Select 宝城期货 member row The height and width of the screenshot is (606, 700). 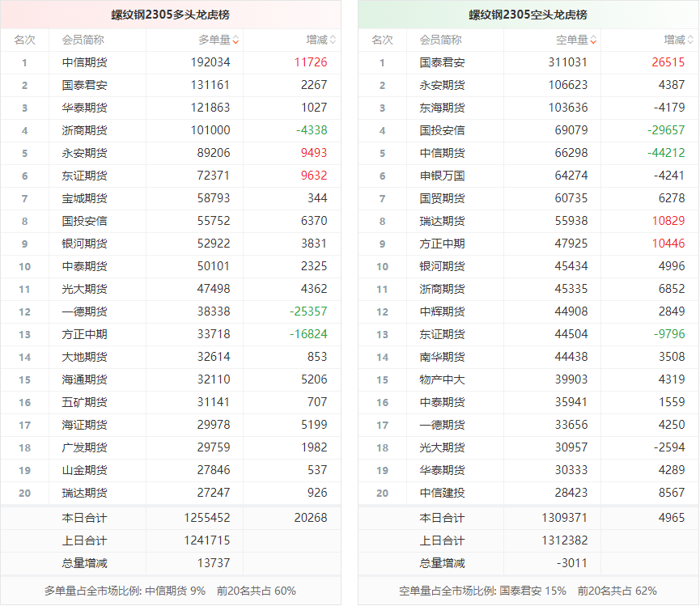point(84,198)
